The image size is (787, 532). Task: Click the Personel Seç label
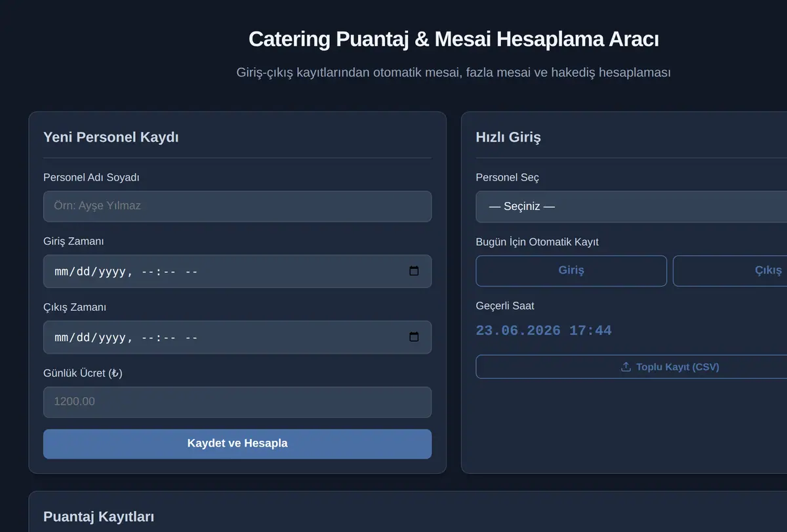point(508,178)
